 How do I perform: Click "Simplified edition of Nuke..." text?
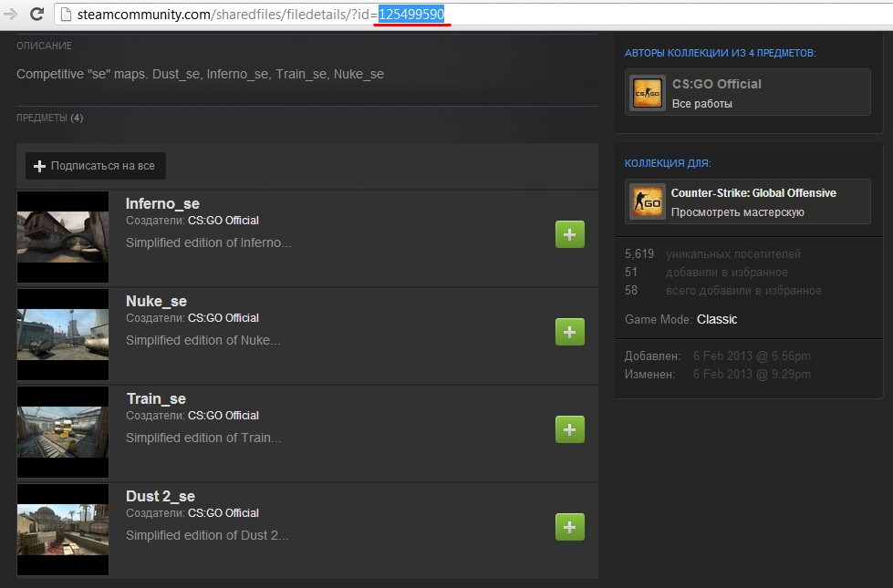(x=202, y=340)
